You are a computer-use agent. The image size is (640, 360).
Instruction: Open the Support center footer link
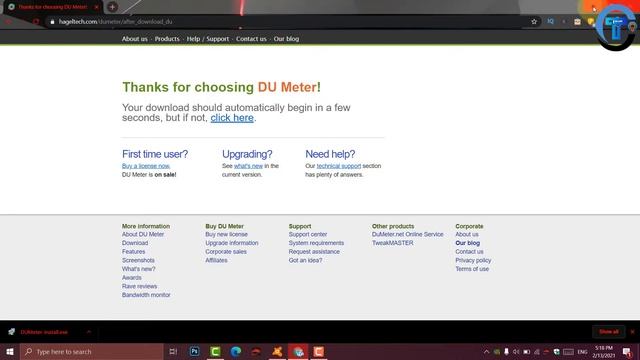point(308,234)
